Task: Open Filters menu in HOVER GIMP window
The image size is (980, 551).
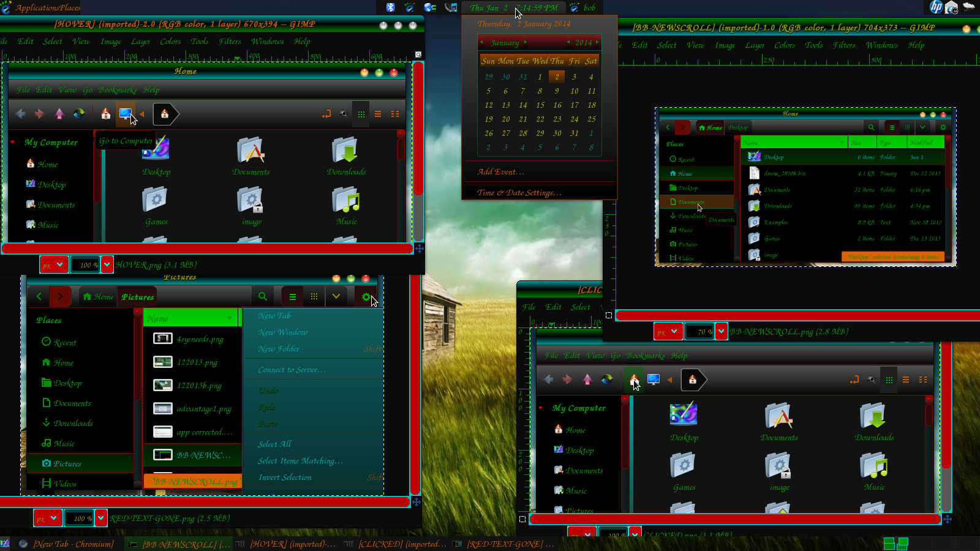Action: [x=230, y=41]
